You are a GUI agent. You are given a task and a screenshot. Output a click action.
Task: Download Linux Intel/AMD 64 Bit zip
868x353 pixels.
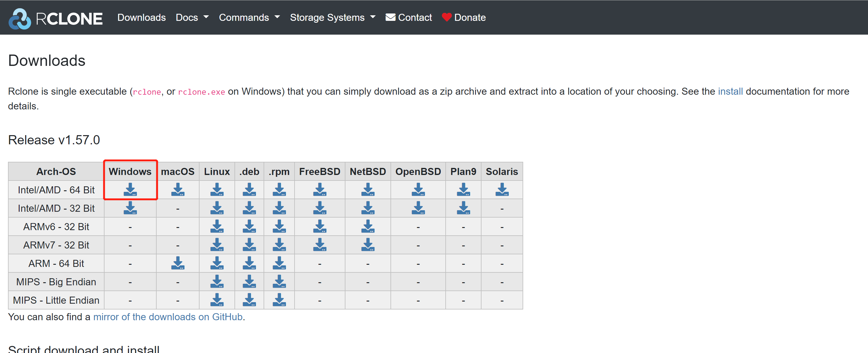coord(217,190)
